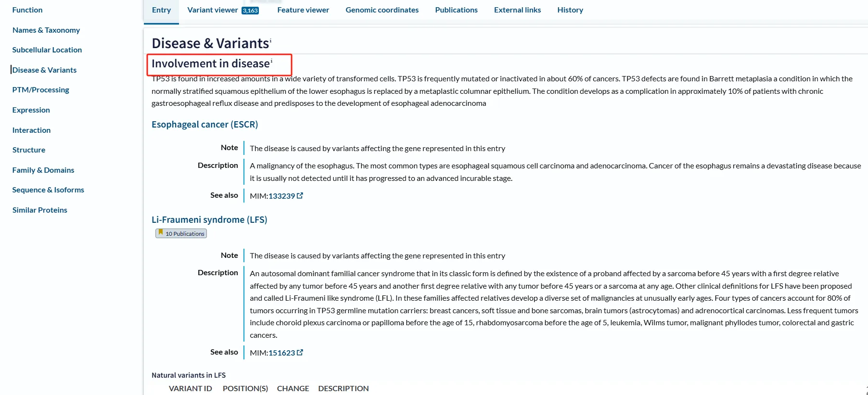Click external link icon beside MIM:151623
The height and width of the screenshot is (395, 868).
point(300,353)
